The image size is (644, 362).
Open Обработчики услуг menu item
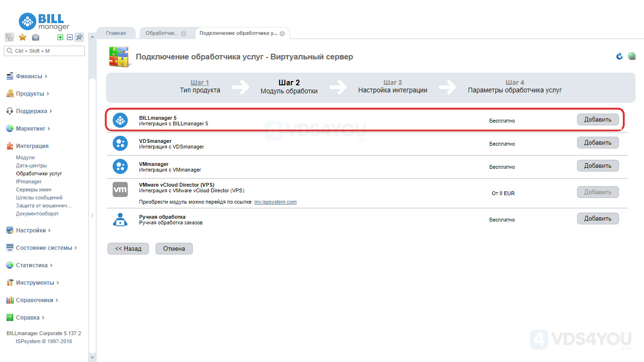tap(39, 173)
